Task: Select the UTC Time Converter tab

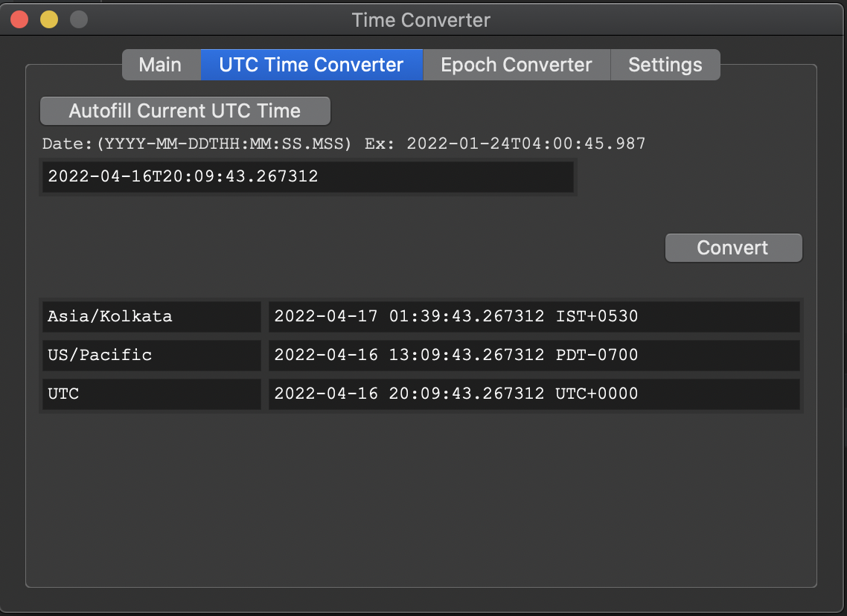Action: [x=311, y=65]
